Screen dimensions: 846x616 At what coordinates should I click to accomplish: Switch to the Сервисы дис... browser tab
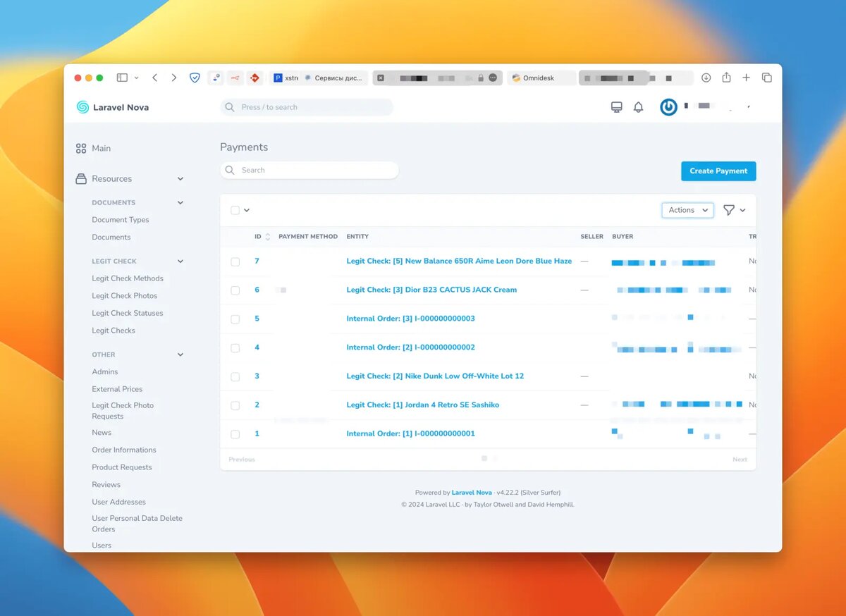333,78
